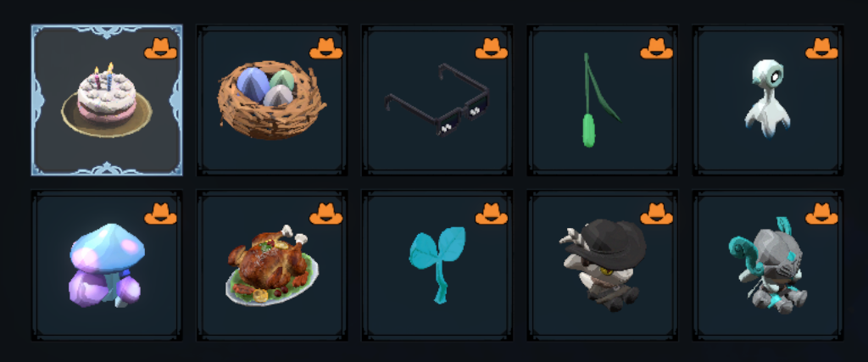Click orange hat icon on cat plush slot

pos(657,214)
